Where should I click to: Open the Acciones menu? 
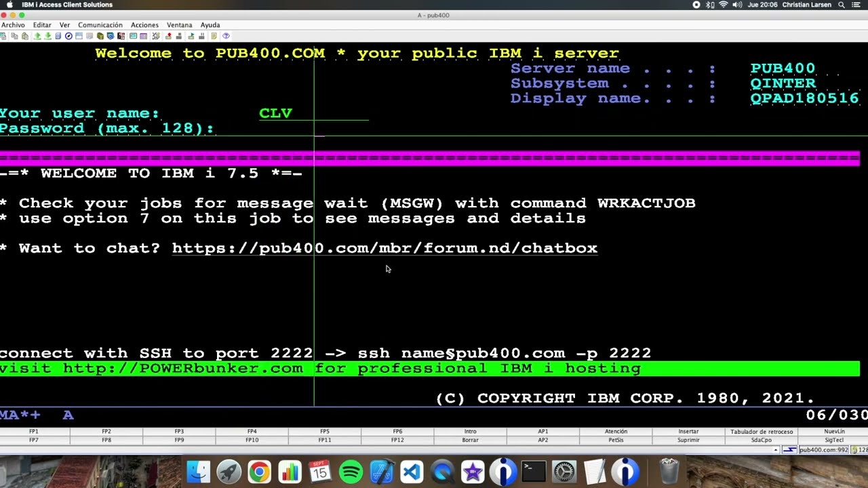click(144, 25)
